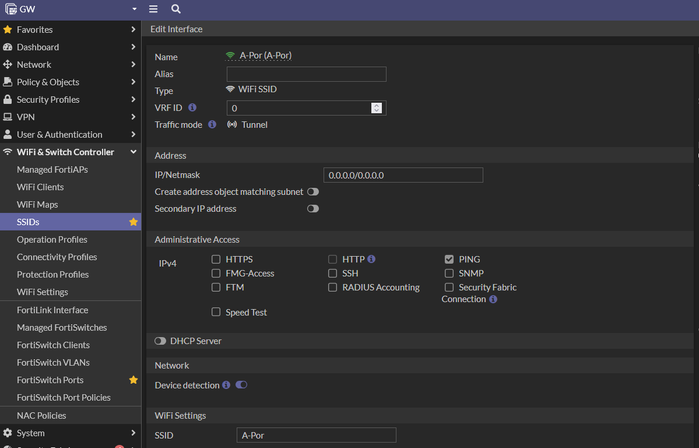The image size is (699, 448).
Task: Toggle the DHCP Server switch
Action: point(160,341)
